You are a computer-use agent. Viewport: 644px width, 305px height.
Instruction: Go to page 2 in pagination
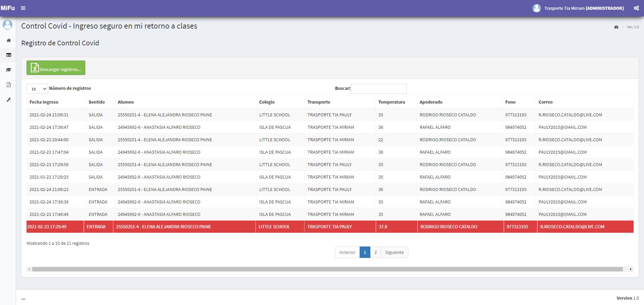pyautogui.click(x=376, y=252)
